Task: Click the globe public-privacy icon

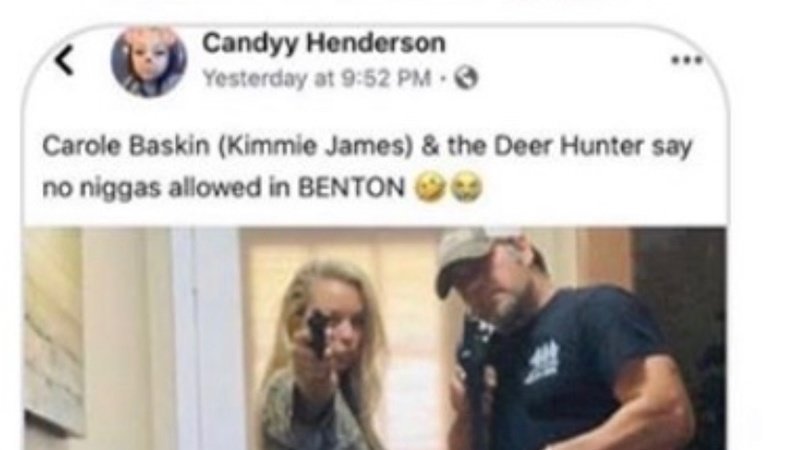Action: pyautogui.click(x=466, y=79)
